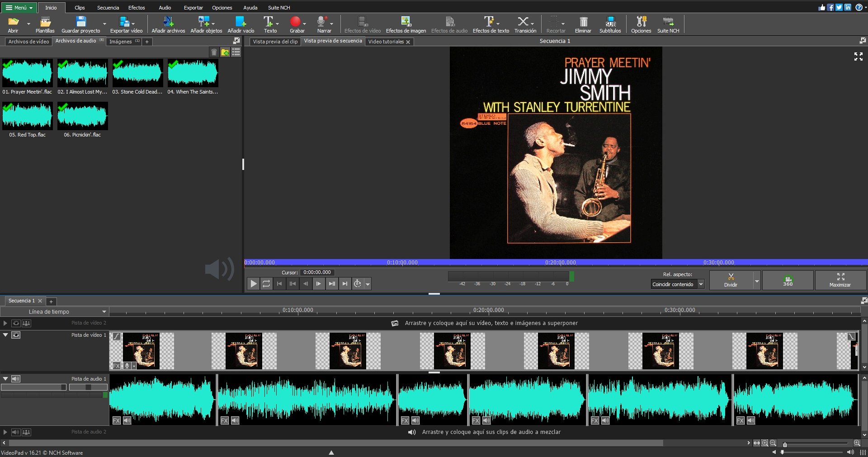Open the Clips menu

point(80,8)
